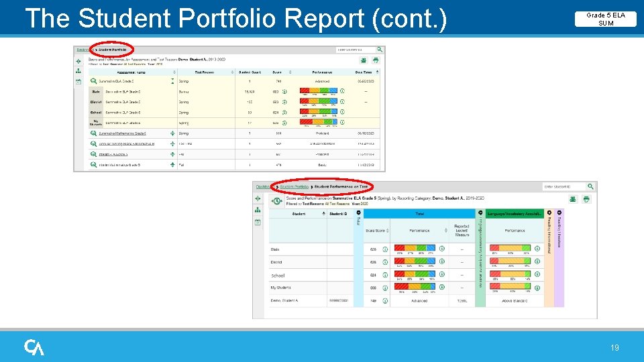Sort by Score column in Portfolio table
This screenshot has width=644, height=362.
[x=290, y=72]
